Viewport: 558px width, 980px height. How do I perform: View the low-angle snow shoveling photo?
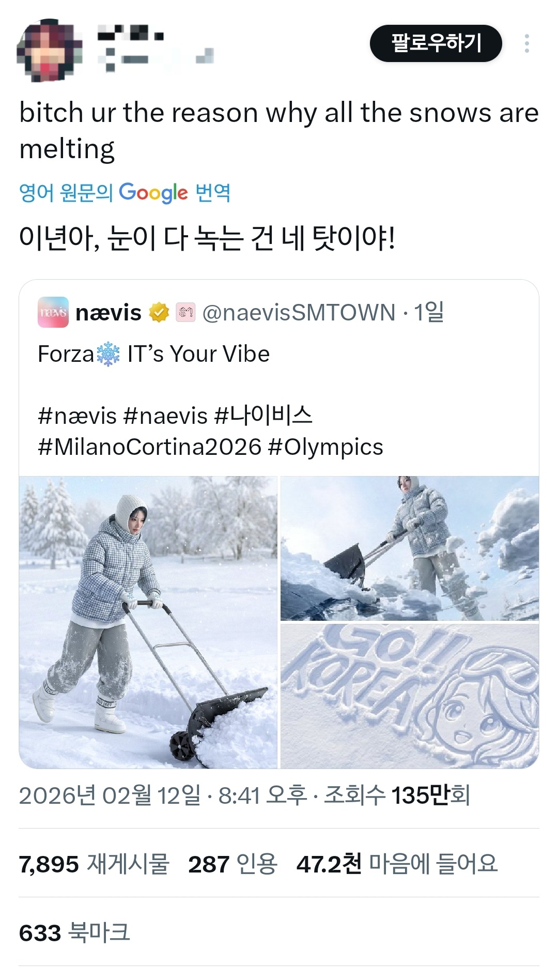click(410, 548)
